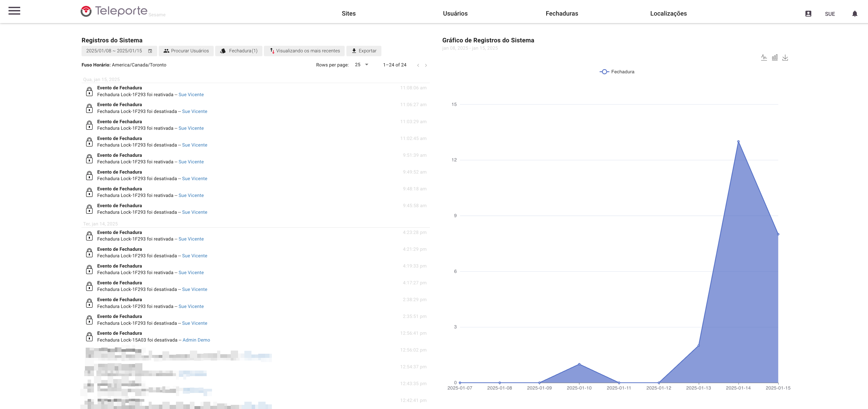The image size is (868, 409).
Task: Open the account profile icon
Action: 808,14
